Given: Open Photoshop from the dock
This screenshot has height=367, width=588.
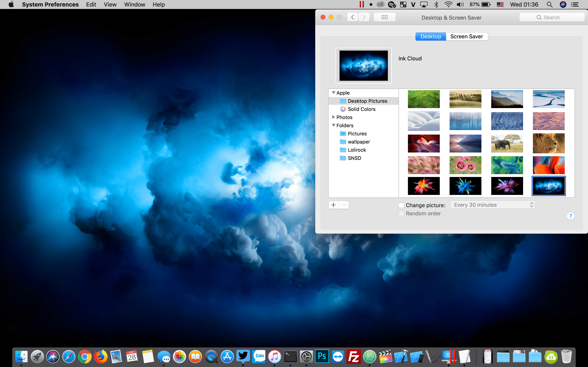Looking at the screenshot, I should tap(322, 356).
